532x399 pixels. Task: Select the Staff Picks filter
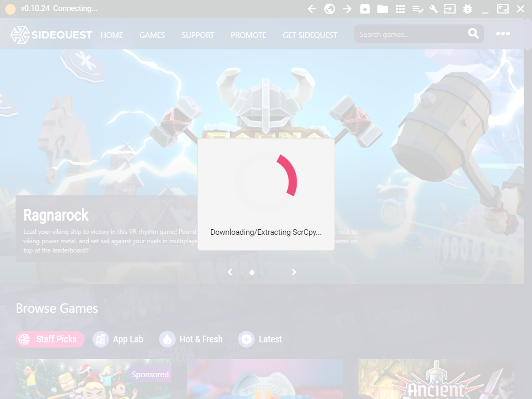(x=49, y=339)
